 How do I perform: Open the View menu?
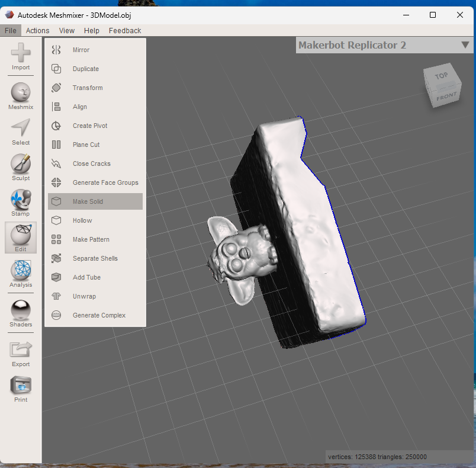67,31
